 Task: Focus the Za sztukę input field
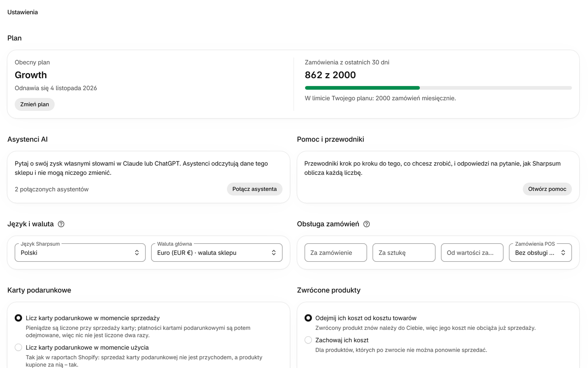tap(404, 253)
